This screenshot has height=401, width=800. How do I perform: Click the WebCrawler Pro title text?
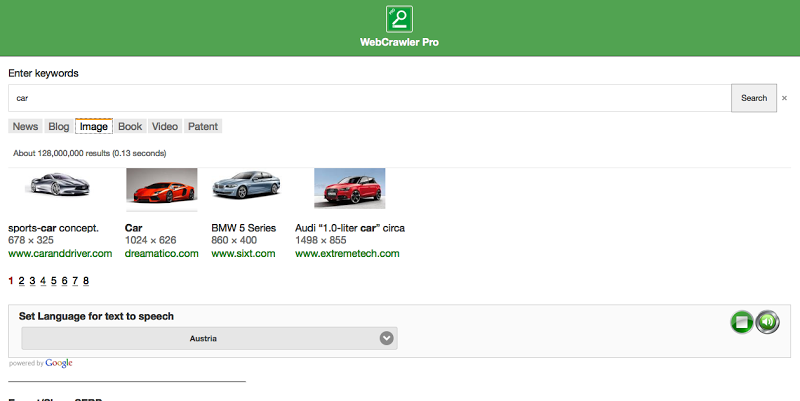click(399, 42)
